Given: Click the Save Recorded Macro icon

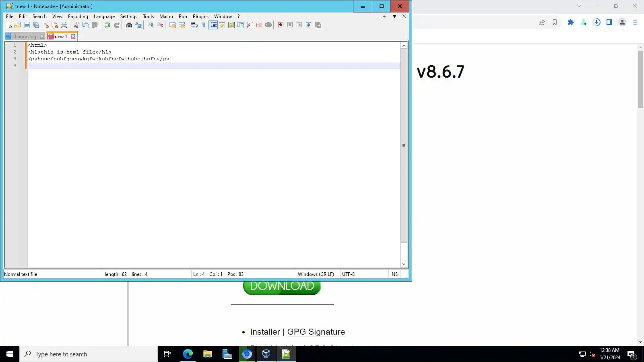Looking at the screenshot, I should 318,25.
